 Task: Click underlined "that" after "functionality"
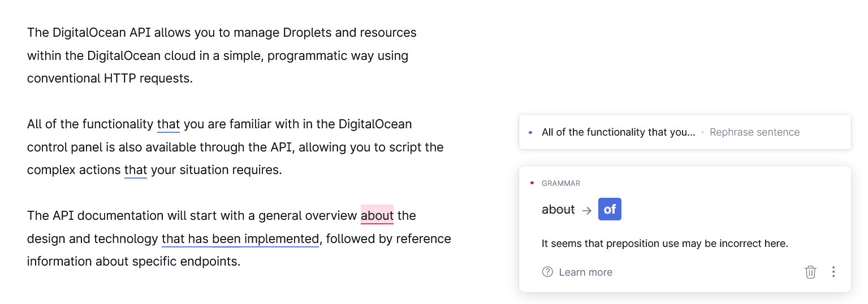pyautogui.click(x=169, y=124)
